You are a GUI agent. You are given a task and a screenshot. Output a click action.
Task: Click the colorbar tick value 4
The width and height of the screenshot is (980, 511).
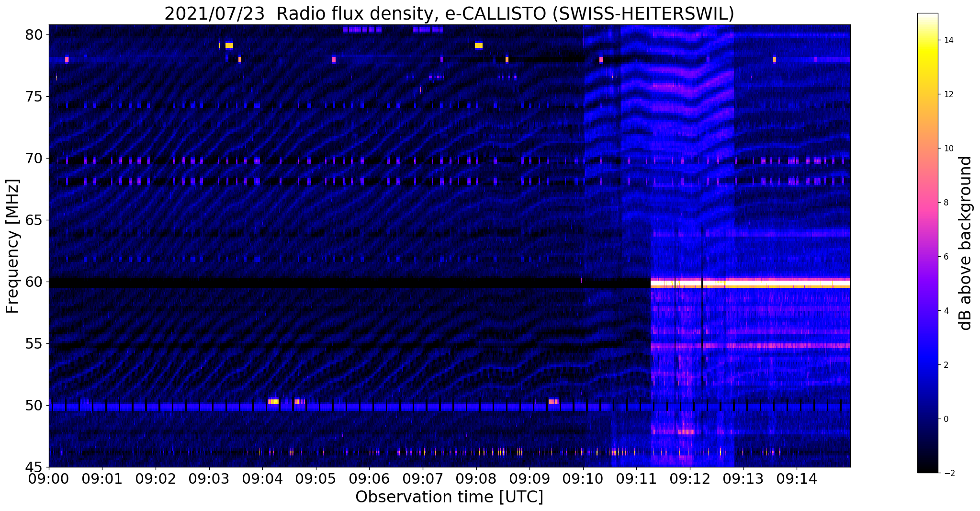945,311
